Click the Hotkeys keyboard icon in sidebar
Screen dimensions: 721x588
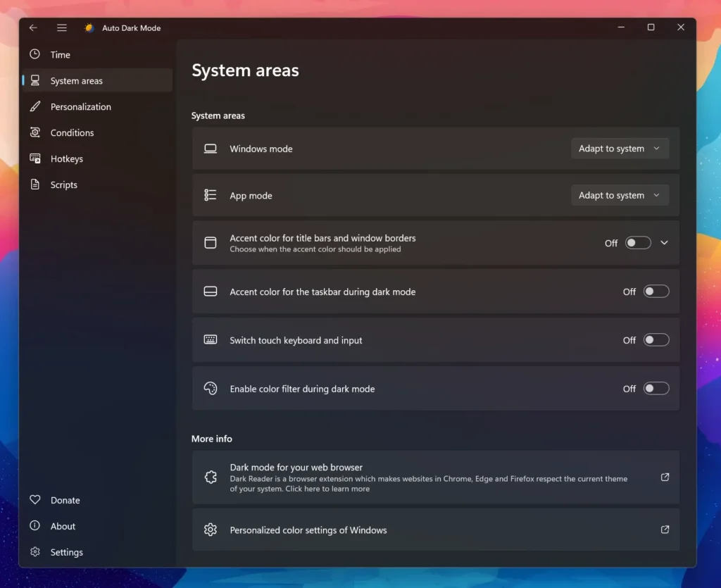click(x=35, y=158)
